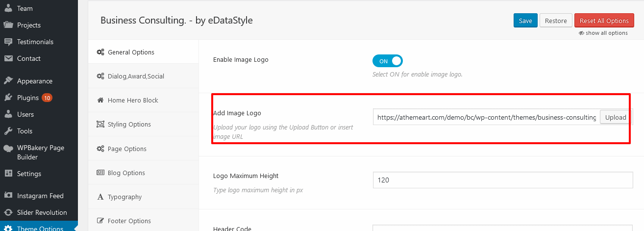
Task: Click the Projects folder icon
Action: pyautogui.click(x=8, y=25)
